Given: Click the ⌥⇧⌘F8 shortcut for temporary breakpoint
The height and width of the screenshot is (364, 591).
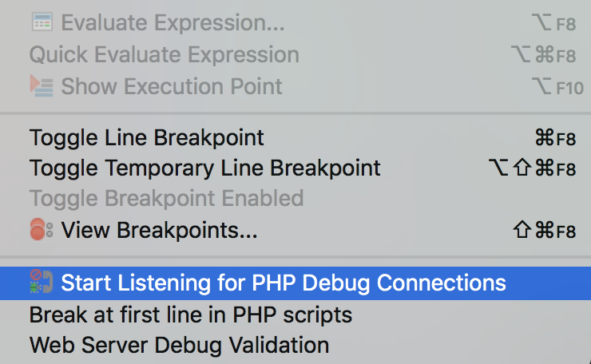Looking at the screenshot, I should tap(532, 168).
